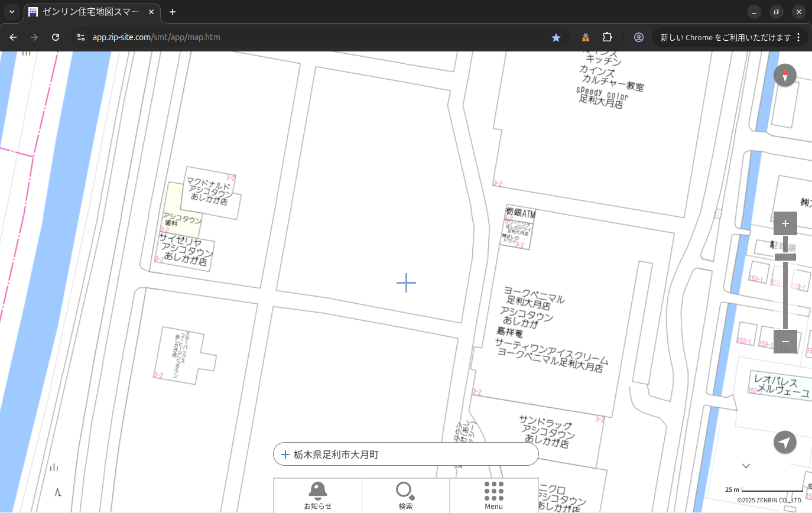
Task: Click the compass north indicator
Action: 785,75
